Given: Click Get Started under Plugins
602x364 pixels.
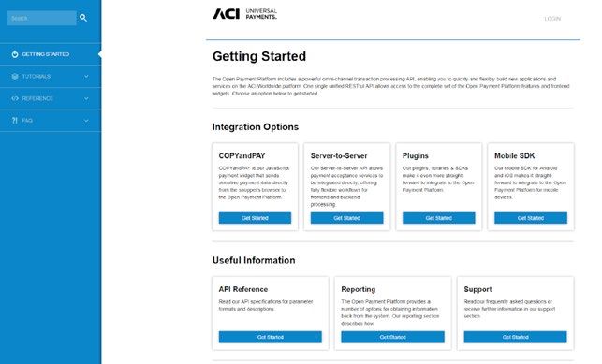Looking at the screenshot, I should (x=439, y=218).
